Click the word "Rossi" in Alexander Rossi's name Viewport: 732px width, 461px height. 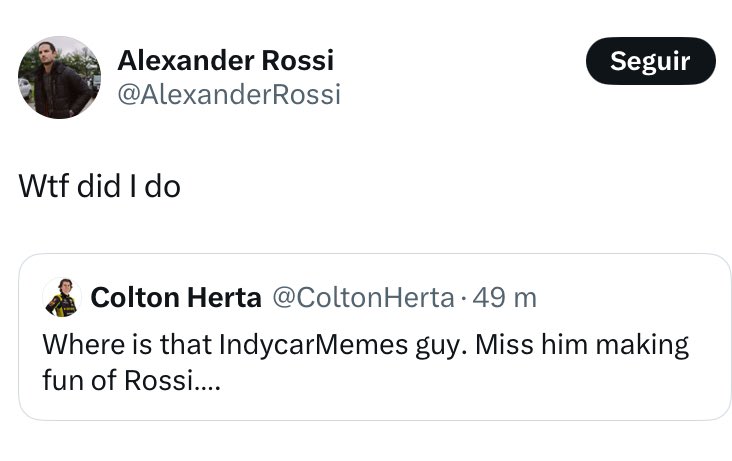[x=297, y=61]
